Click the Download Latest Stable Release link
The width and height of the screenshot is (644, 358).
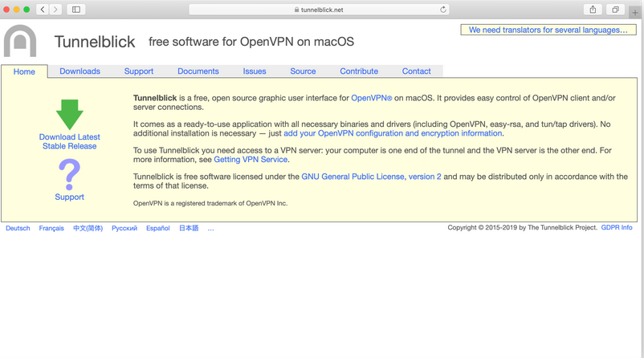[70, 141]
